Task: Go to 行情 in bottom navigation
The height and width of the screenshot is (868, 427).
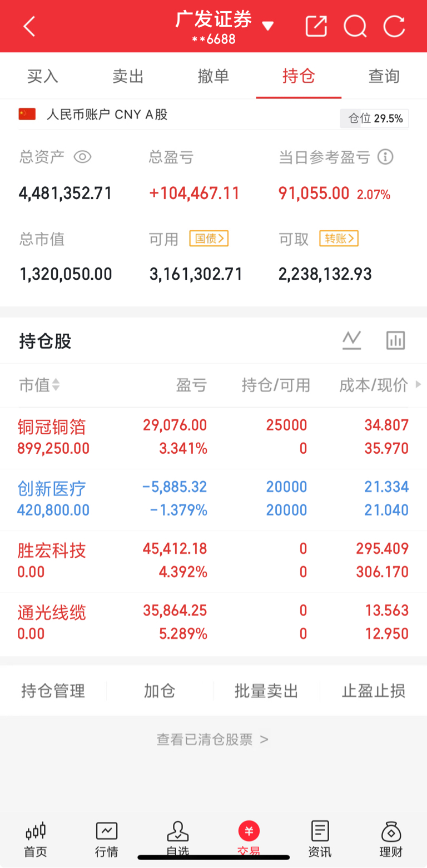Action: point(107,840)
